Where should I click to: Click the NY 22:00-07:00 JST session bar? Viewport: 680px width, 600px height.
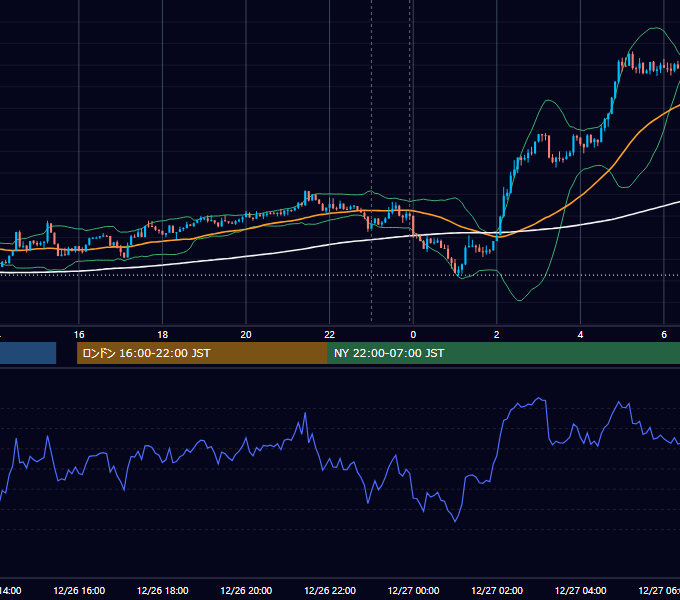(503, 353)
